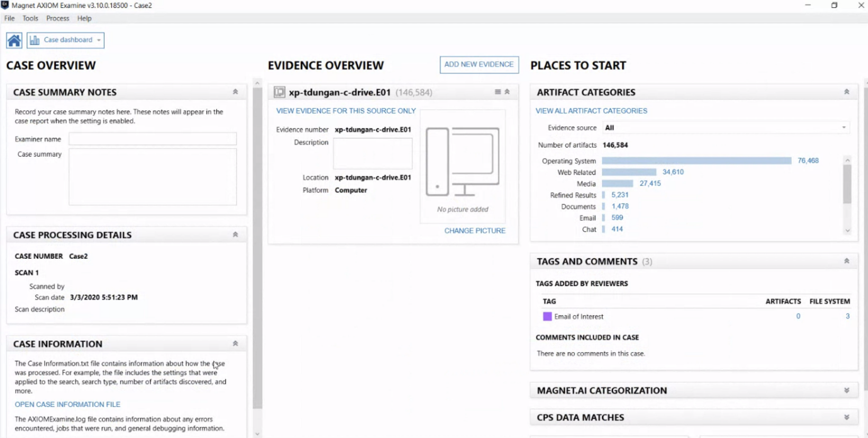The width and height of the screenshot is (868, 438).
Task: Click the Magnet AXIOM app icon in title bar
Action: coord(5,5)
